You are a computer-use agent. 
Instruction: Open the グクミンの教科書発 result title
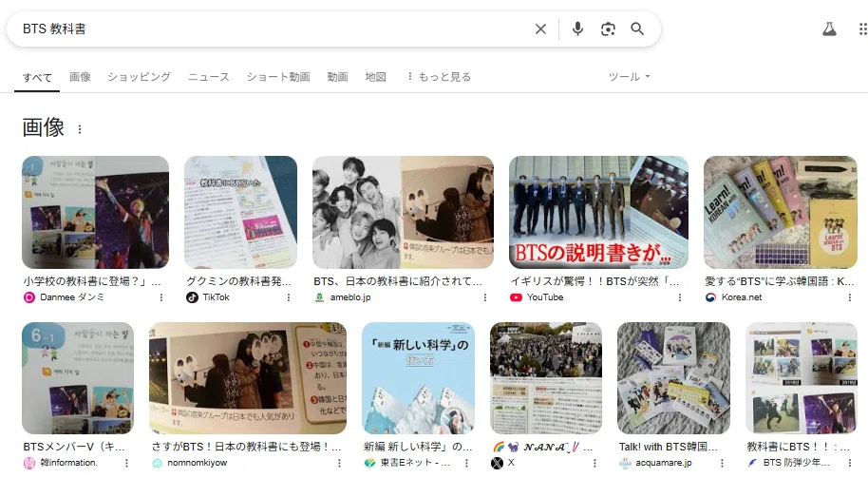click(238, 281)
